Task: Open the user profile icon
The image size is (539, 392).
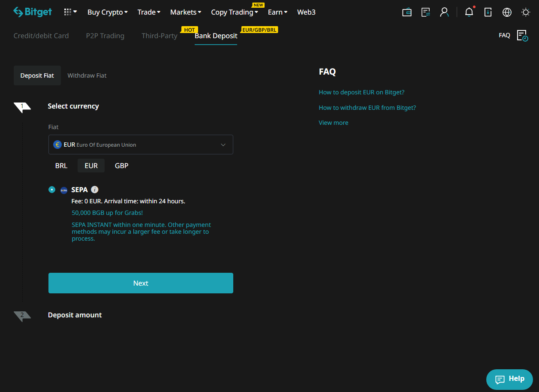Action: 444,12
